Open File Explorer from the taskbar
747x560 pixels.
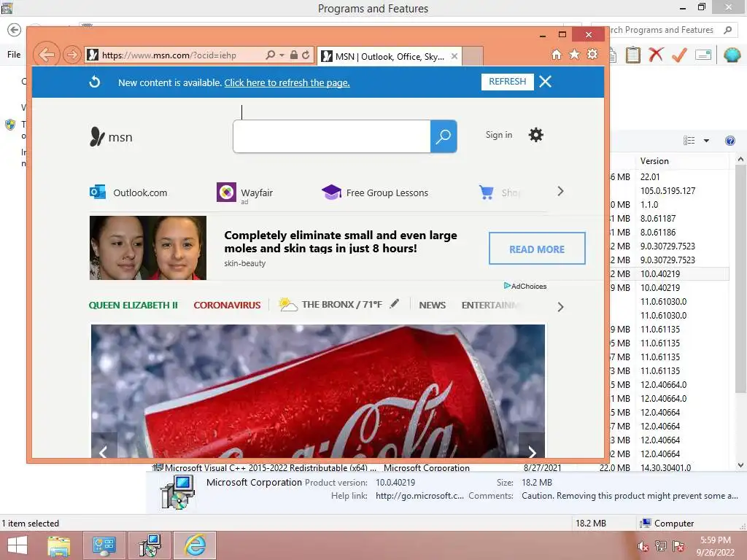pos(59,545)
